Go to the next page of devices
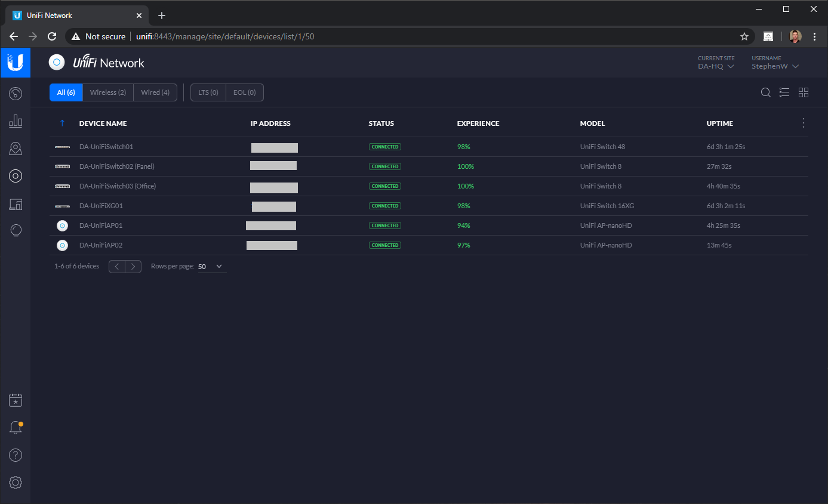The image size is (828, 504). pos(133,267)
